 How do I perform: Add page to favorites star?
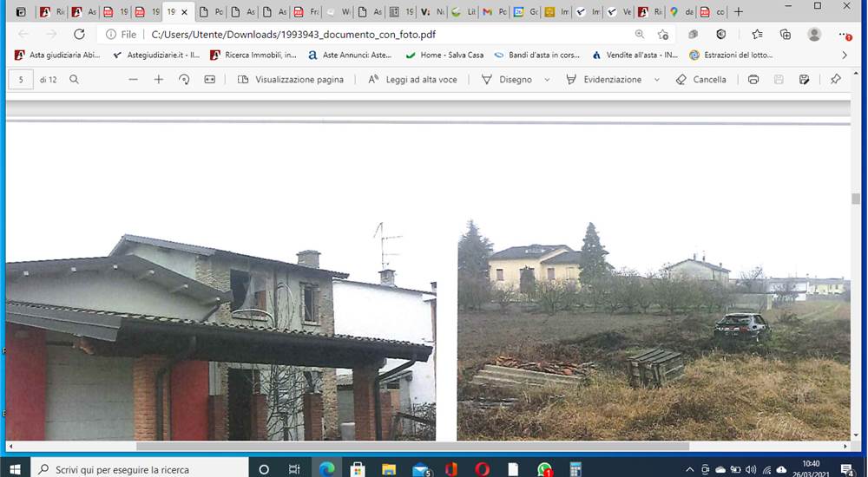(663, 35)
